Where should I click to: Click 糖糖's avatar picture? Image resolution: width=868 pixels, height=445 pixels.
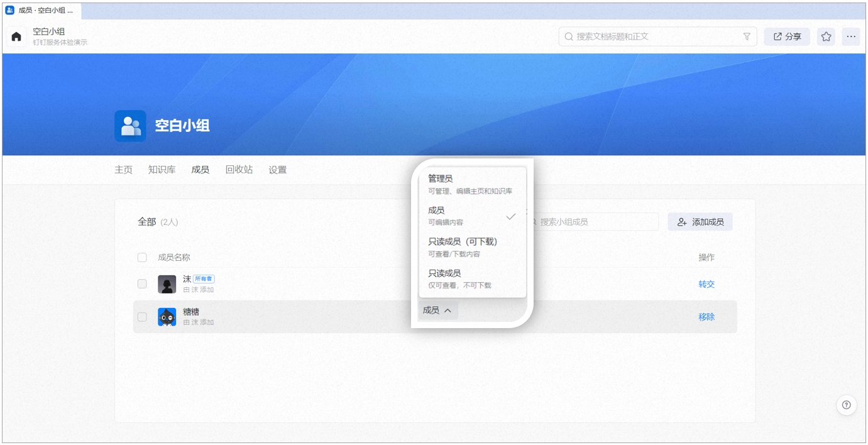[x=167, y=317]
